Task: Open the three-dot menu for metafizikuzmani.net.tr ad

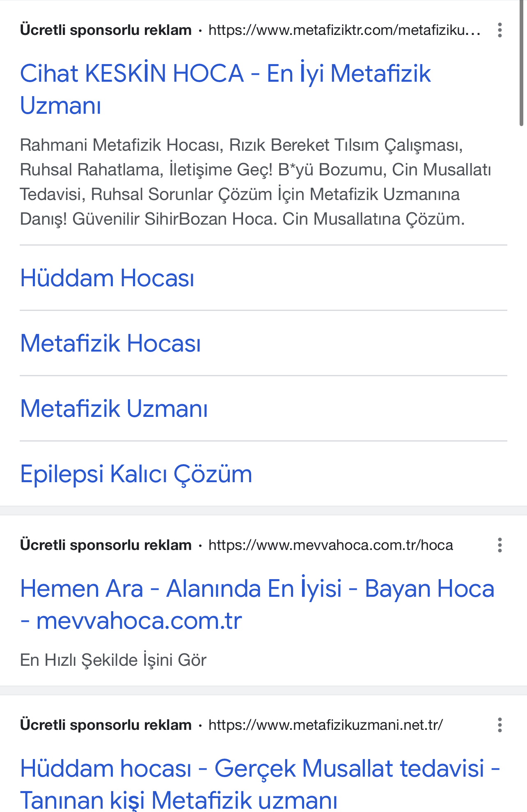Action: point(500,725)
